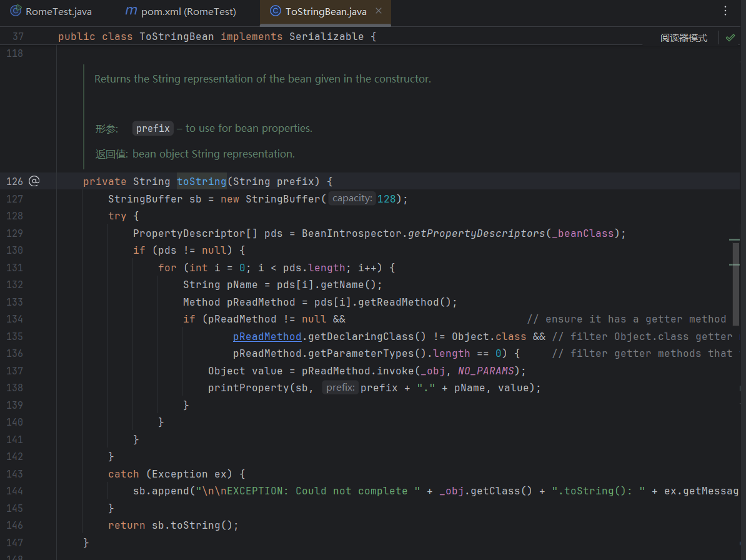Switch to the ToStringBean.java tab
The height and width of the screenshot is (560, 746).
pos(325,11)
